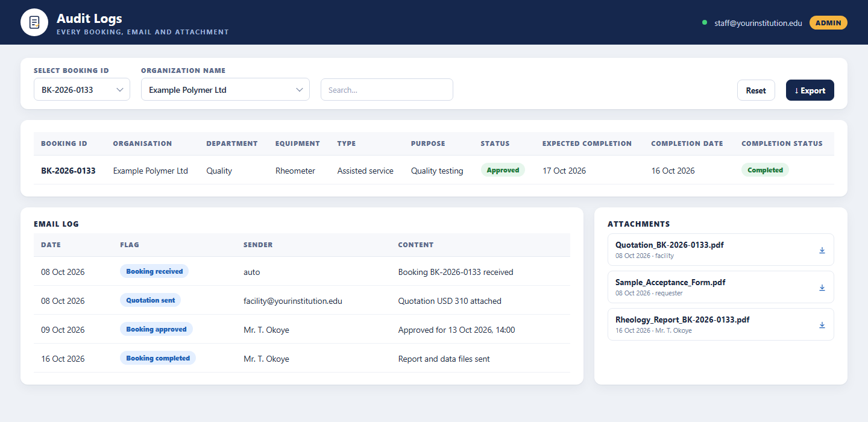Open the Organization Name dropdown
Screen dimensions: 868x422
[225, 89]
